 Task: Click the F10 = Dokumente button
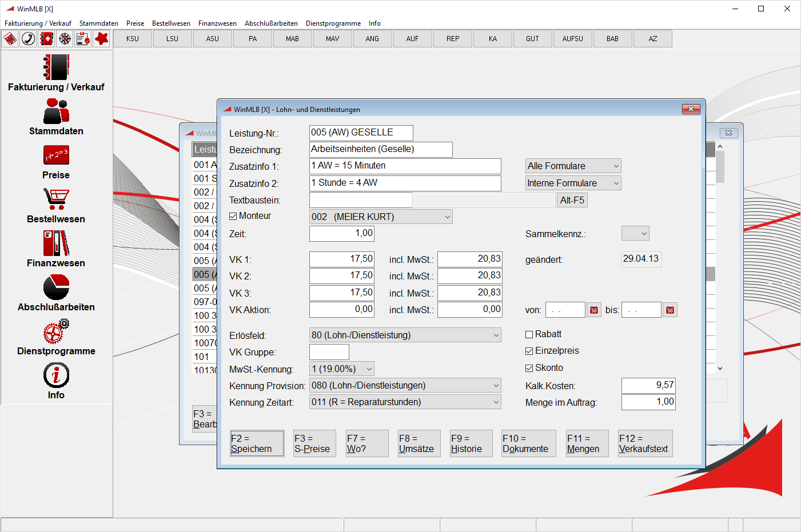click(529, 443)
